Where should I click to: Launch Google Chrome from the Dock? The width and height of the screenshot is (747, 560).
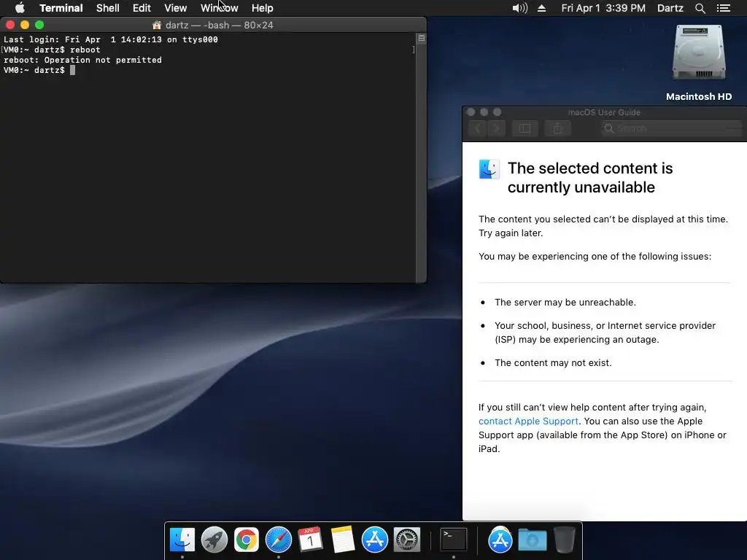247,540
